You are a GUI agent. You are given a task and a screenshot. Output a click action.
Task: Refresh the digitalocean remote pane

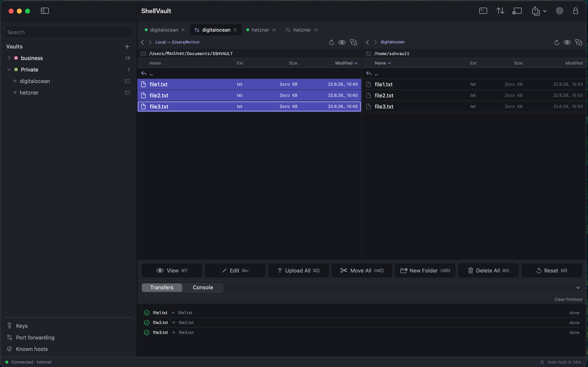[556, 42]
